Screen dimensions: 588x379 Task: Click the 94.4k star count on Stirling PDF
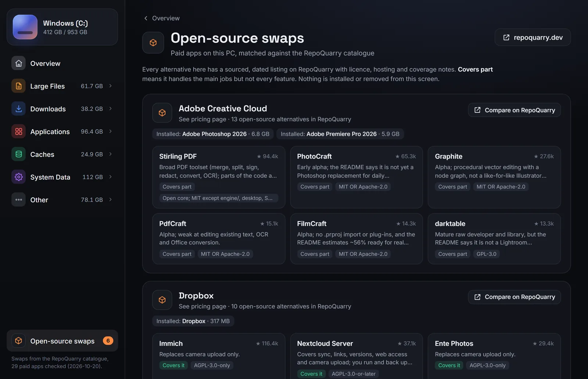pos(268,156)
